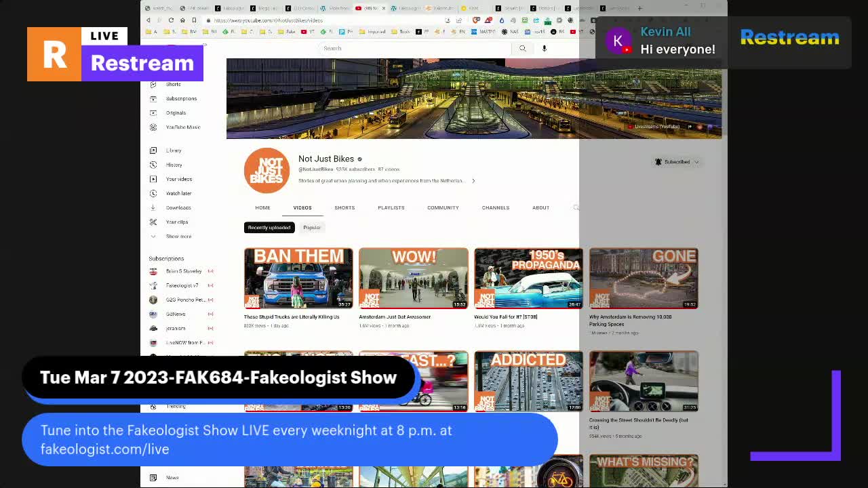Open a new browser tab with plus button

pos(639,8)
